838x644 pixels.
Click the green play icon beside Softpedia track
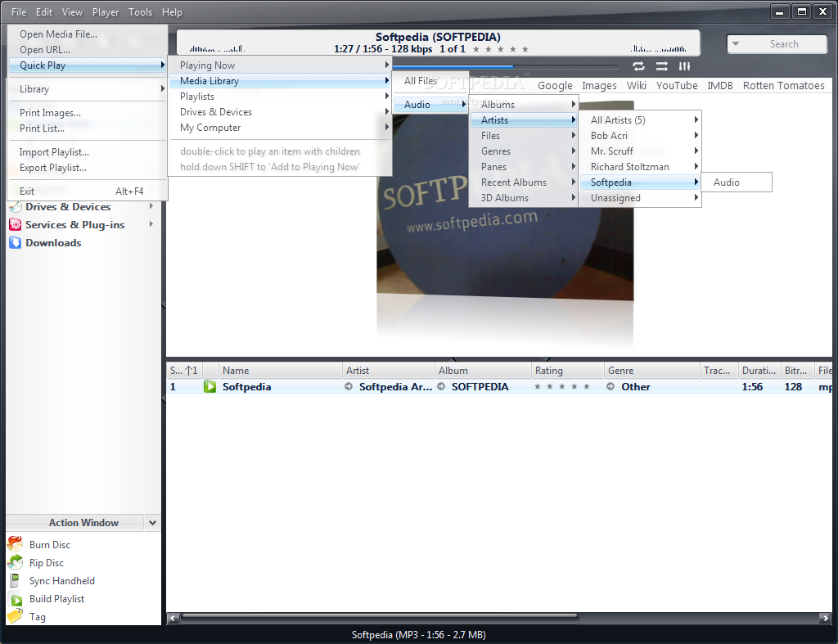point(209,386)
